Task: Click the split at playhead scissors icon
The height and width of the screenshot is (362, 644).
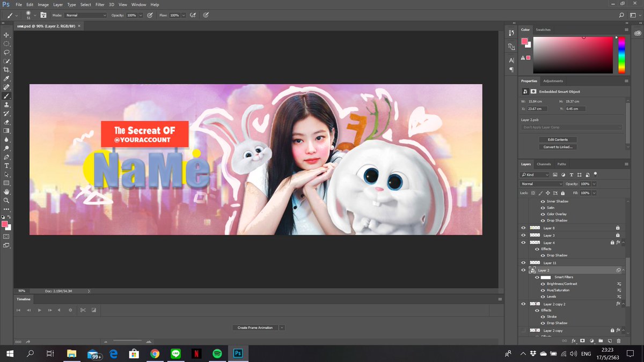Action: pyautogui.click(x=83, y=310)
